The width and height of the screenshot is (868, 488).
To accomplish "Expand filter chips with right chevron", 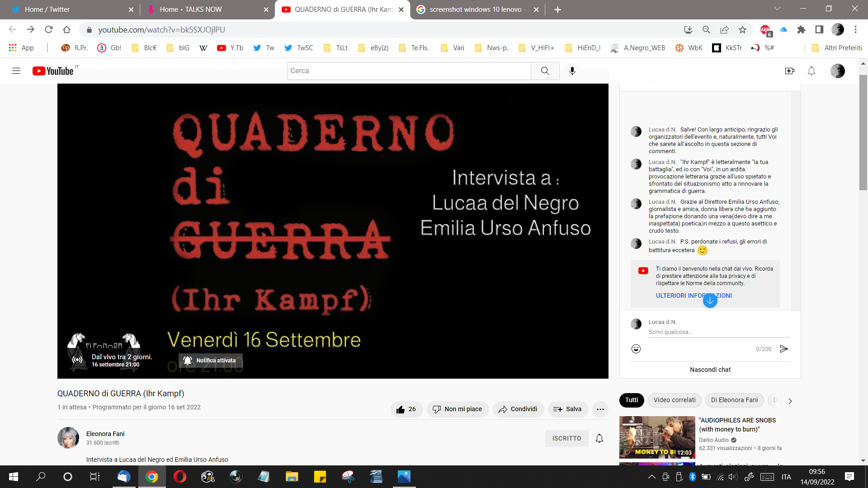I will pyautogui.click(x=790, y=401).
